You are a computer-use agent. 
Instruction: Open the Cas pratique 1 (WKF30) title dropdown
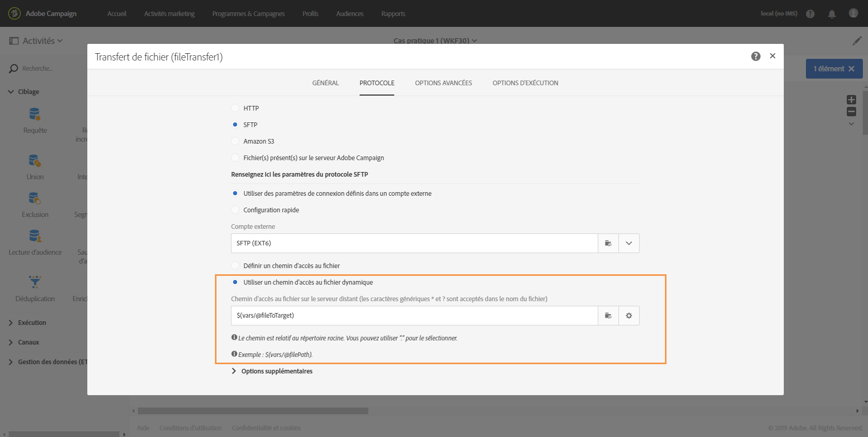(x=474, y=41)
